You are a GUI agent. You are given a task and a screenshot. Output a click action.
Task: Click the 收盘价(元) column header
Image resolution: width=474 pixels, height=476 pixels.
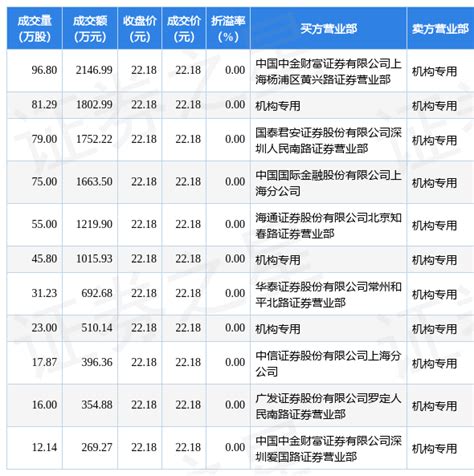tap(139, 28)
